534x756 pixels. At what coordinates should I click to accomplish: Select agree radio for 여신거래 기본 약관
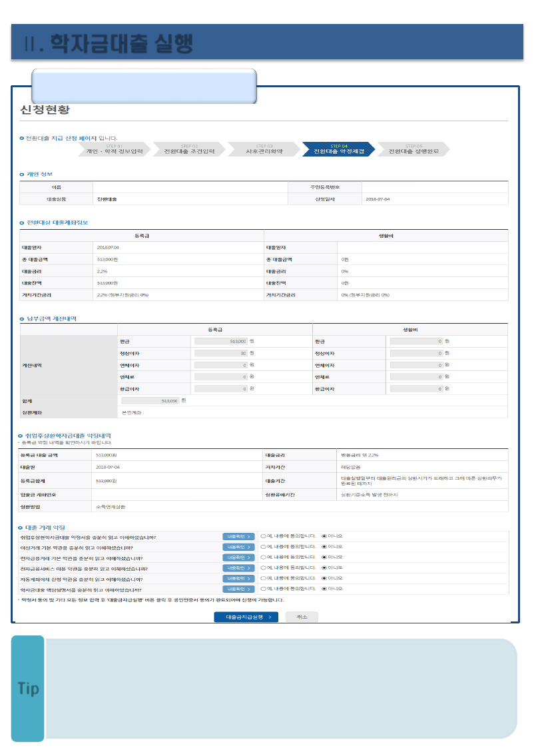[264, 546]
